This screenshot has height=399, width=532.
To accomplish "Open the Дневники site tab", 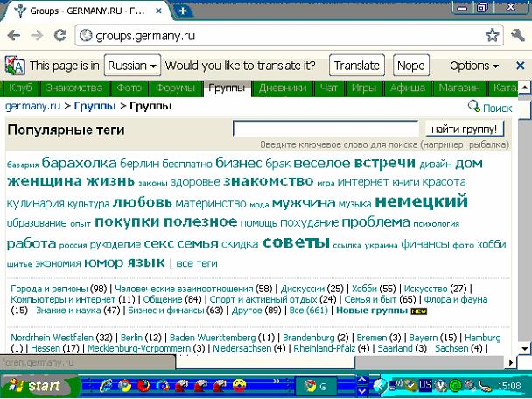I will (282, 88).
